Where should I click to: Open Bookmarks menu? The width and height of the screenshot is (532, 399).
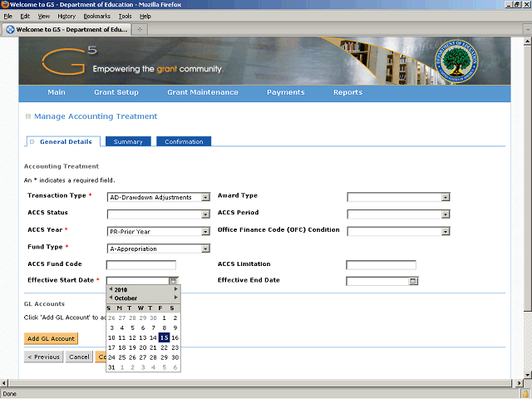click(x=97, y=17)
